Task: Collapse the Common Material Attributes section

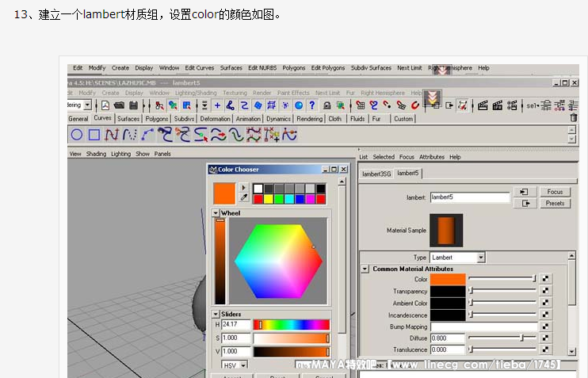Action: (365, 269)
